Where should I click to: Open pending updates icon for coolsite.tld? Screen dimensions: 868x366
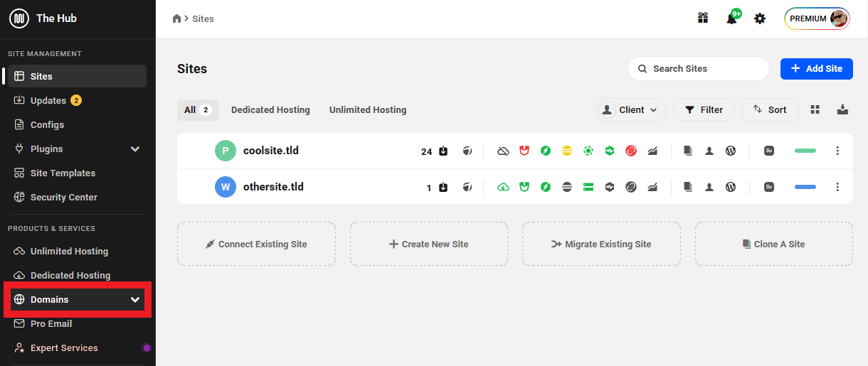coord(443,151)
